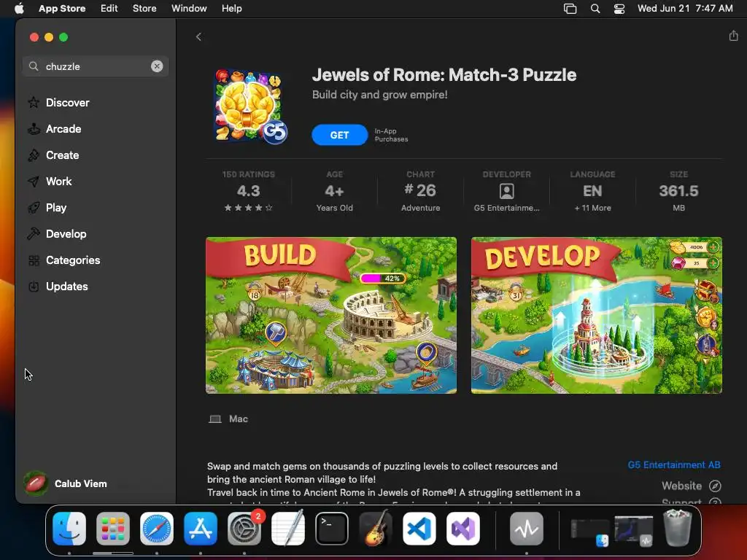This screenshot has width=747, height=560.
Task: Click the date and time clock
Action: [685, 8]
